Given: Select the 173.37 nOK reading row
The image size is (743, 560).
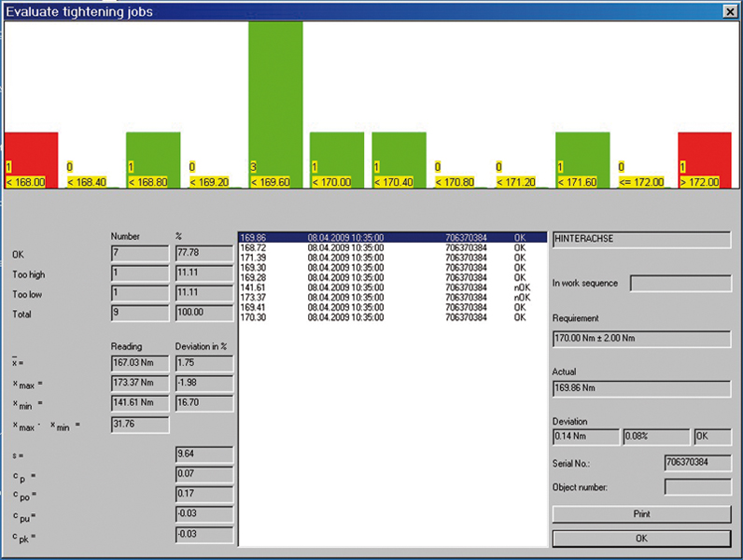Looking at the screenshot, I should tap(392, 297).
